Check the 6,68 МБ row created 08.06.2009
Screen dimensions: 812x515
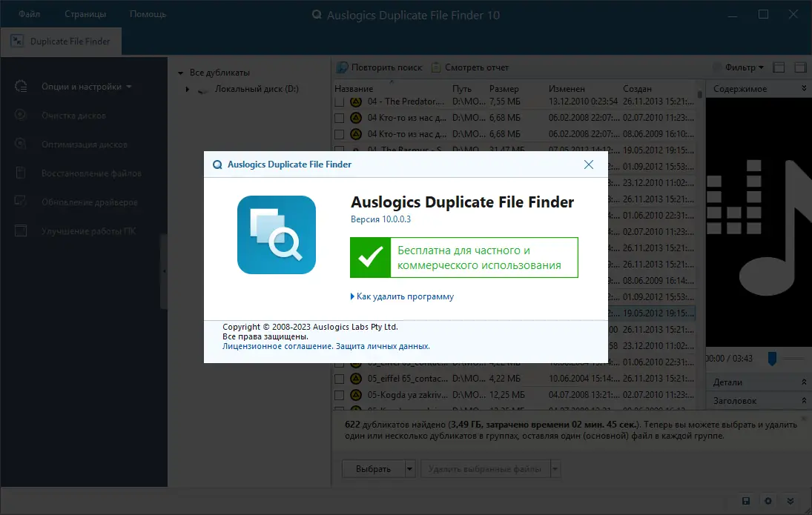339,135
